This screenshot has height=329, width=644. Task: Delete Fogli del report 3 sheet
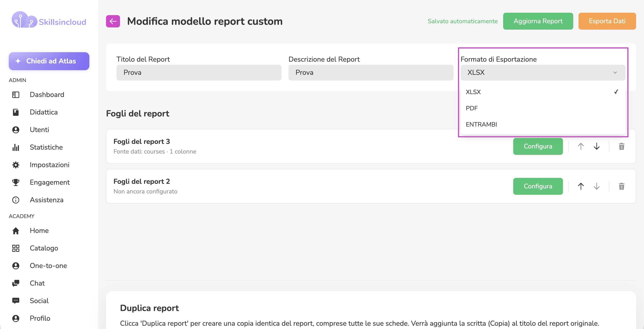pyautogui.click(x=621, y=146)
